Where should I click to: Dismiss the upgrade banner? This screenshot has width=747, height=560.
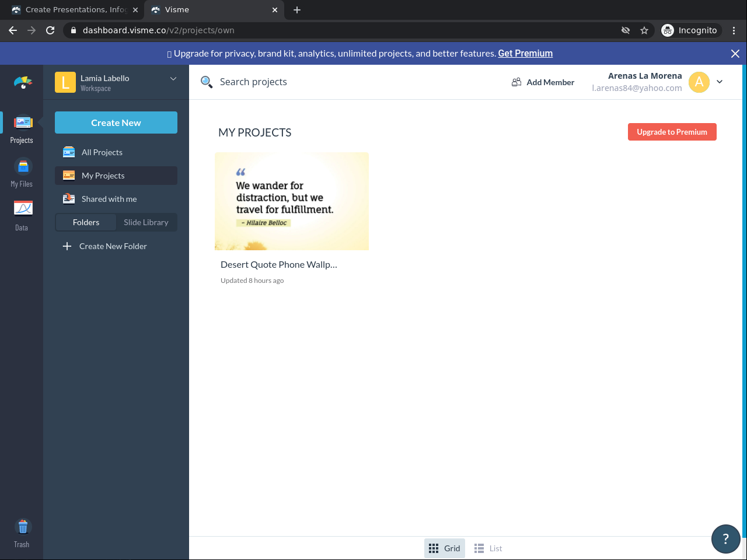click(735, 54)
